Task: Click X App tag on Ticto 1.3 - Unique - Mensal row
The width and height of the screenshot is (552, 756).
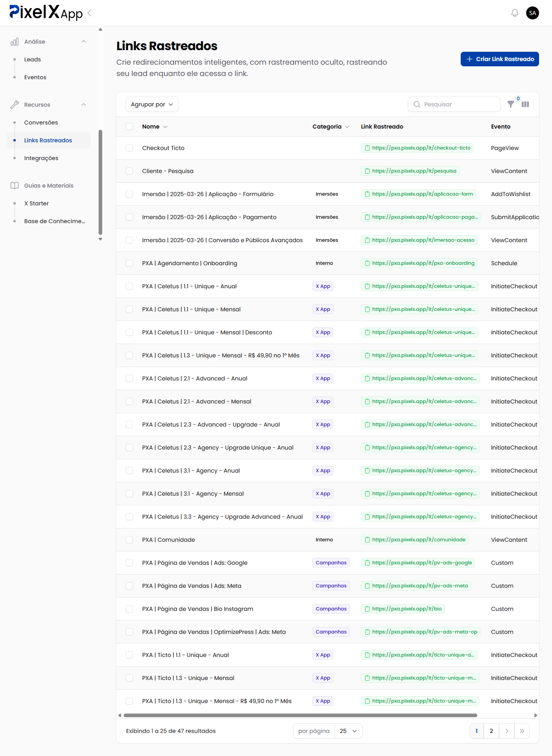Action: tap(323, 678)
